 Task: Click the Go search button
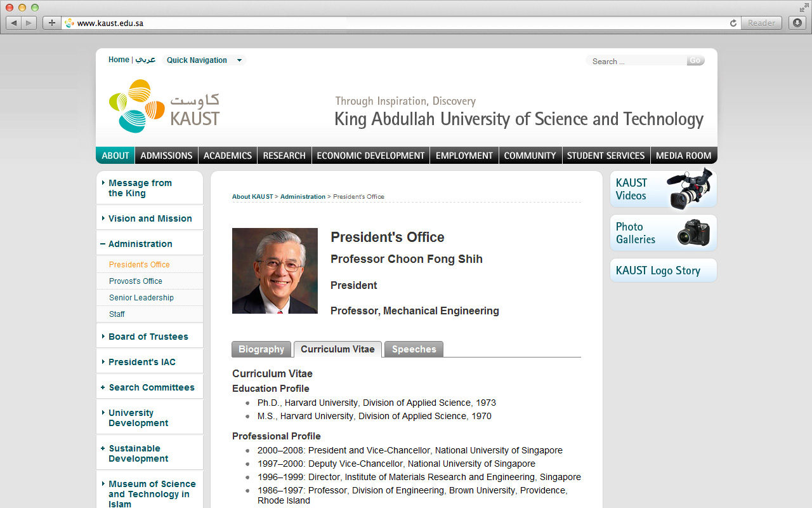pyautogui.click(x=695, y=61)
